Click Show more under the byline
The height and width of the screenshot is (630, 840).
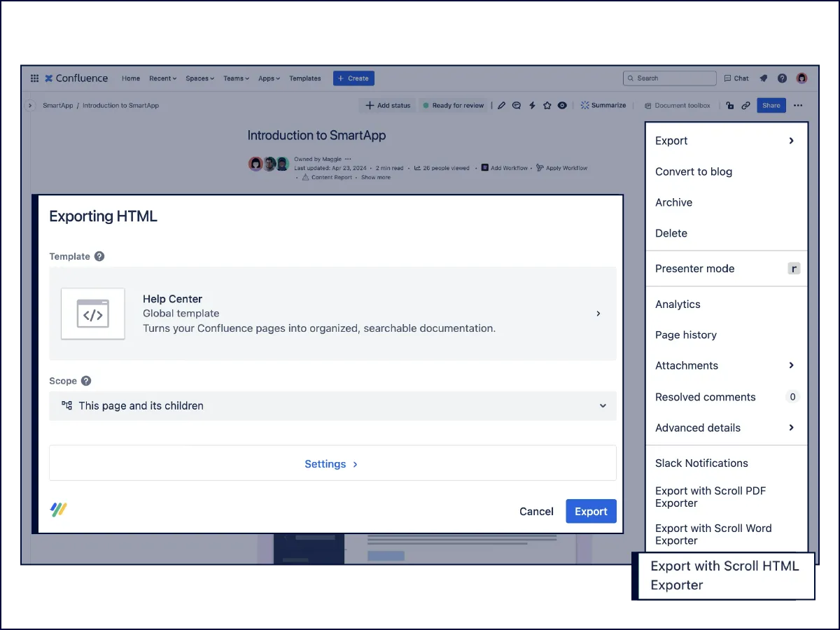376,178
